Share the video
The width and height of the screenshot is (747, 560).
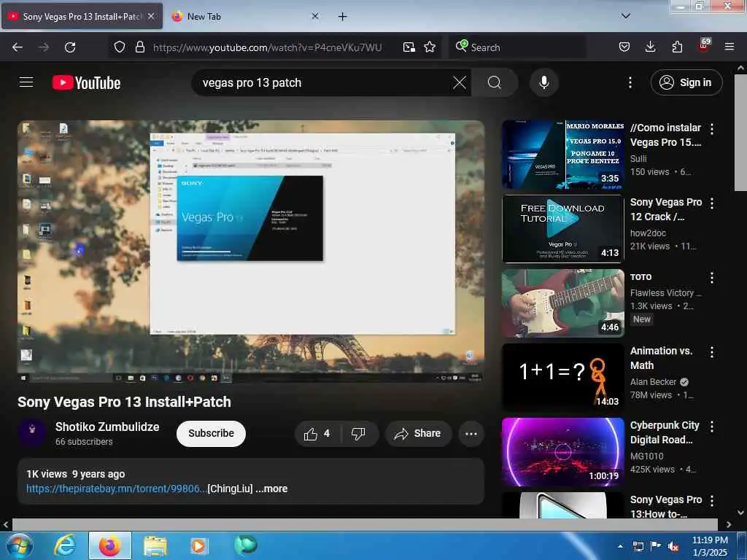pos(418,434)
